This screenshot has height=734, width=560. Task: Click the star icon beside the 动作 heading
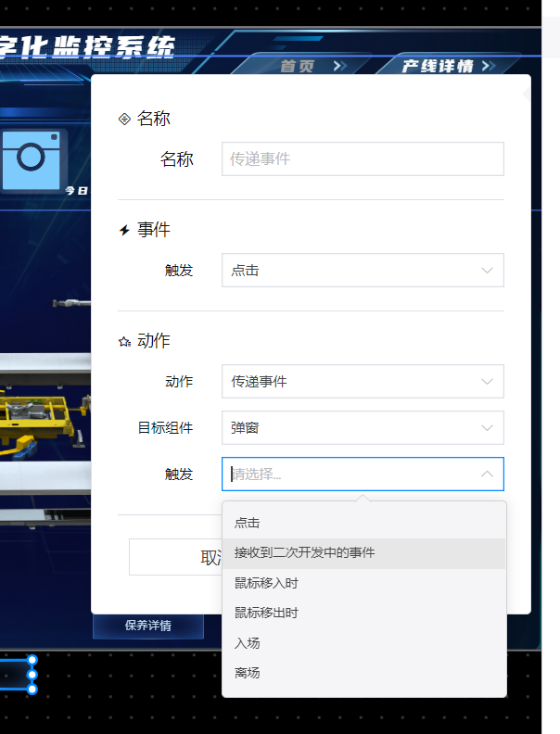124,341
